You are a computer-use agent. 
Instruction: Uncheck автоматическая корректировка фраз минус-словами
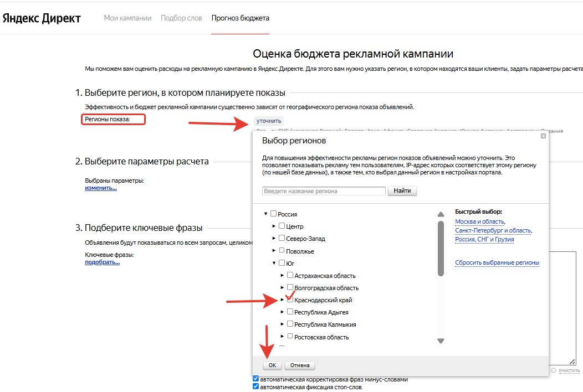click(x=256, y=379)
